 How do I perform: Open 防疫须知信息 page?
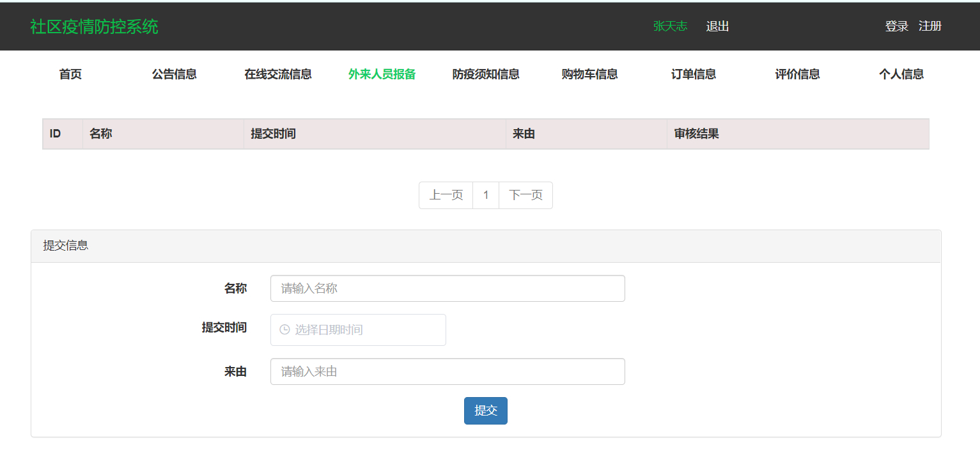click(x=486, y=74)
